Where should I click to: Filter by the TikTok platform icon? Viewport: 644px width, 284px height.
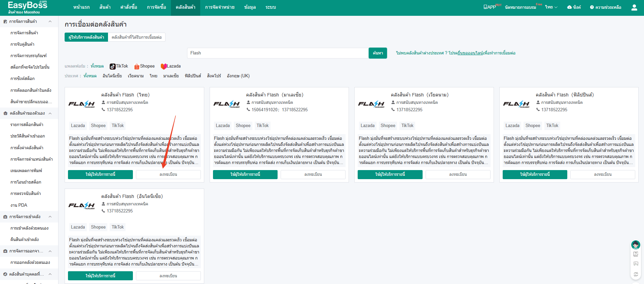pyautogui.click(x=113, y=66)
